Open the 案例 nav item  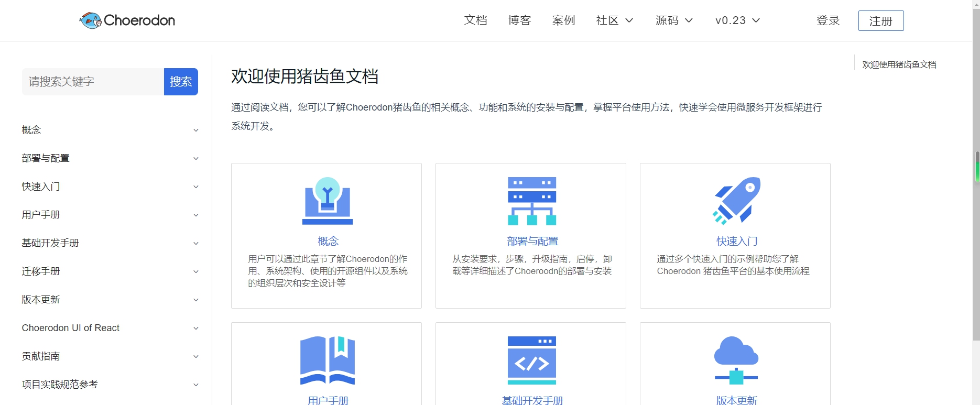point(564,20)
